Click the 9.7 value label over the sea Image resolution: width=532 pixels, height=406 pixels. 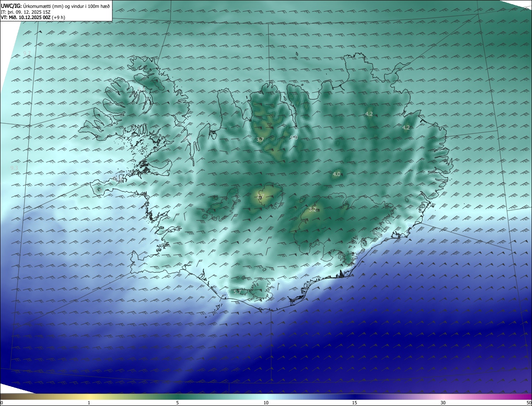27,53
